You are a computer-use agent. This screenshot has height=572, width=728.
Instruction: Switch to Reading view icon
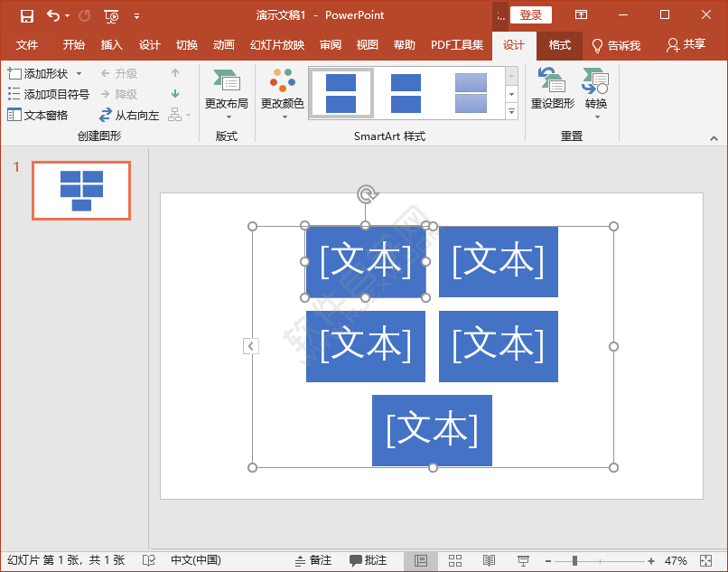point(489,561)
